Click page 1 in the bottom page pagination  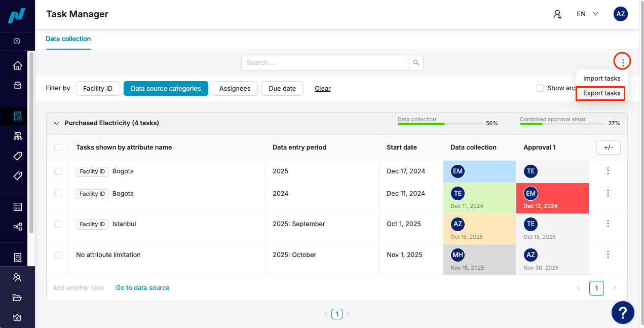(337, 314)
